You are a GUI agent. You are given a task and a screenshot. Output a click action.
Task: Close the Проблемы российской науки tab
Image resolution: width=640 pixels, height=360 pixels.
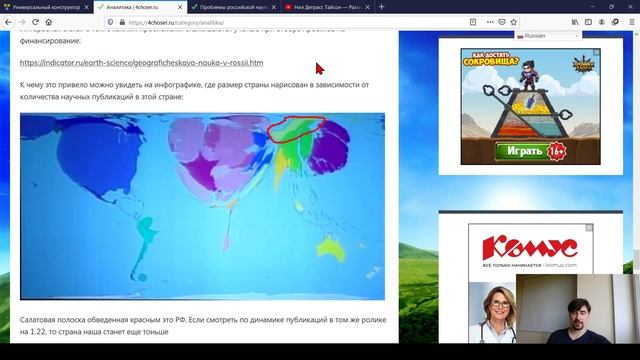click(273, 7)
